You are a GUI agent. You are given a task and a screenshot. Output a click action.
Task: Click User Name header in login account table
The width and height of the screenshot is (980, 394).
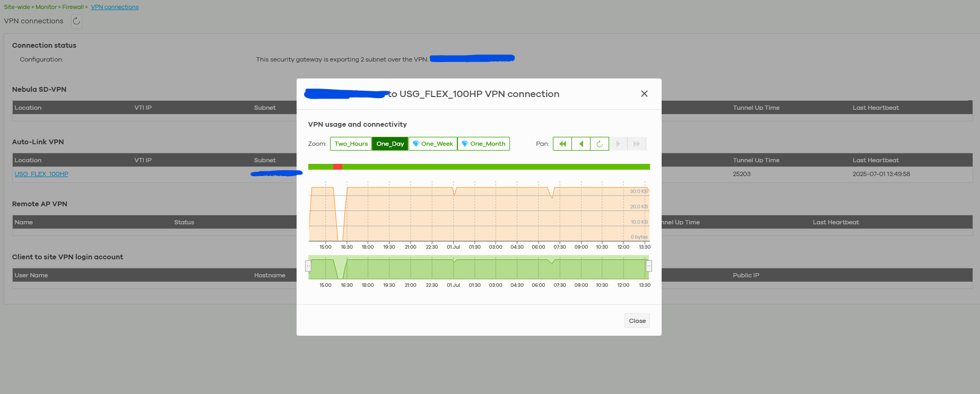[x=31, y=275]
